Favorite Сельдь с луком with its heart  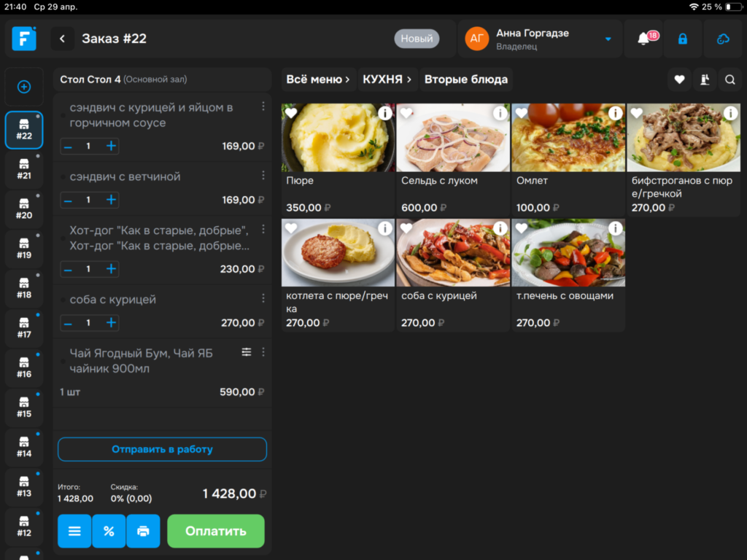click(x=406, y=113)
